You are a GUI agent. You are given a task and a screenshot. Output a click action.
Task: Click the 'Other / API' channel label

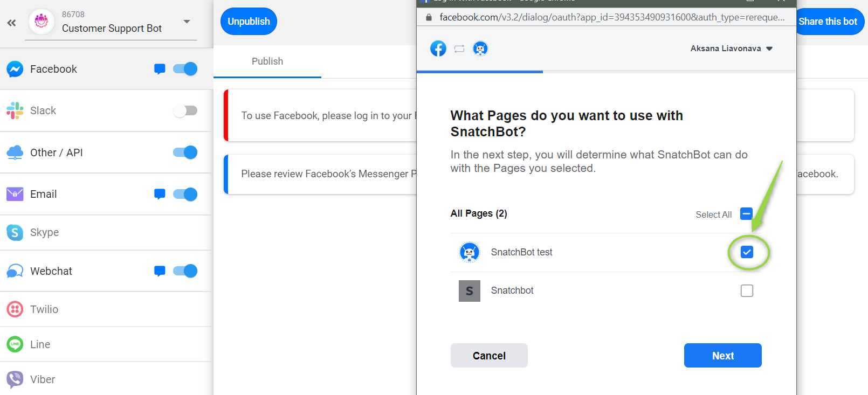pos(57,153)
